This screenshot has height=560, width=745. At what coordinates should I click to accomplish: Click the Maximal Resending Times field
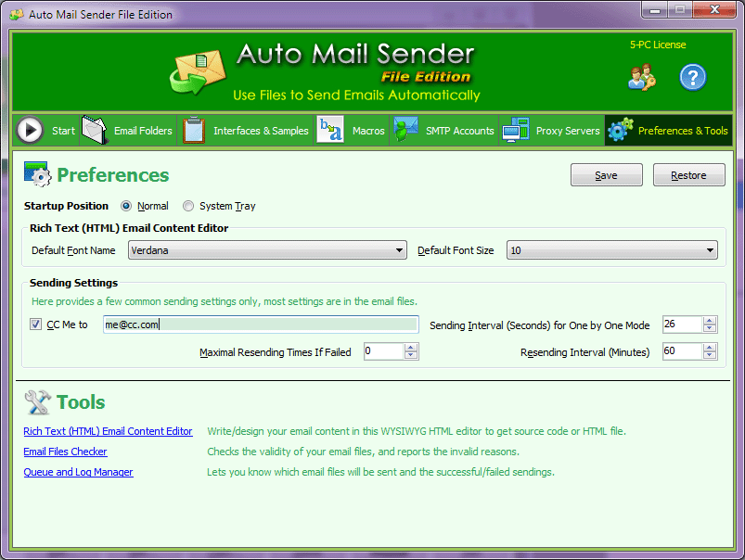(x=384, y=351)
